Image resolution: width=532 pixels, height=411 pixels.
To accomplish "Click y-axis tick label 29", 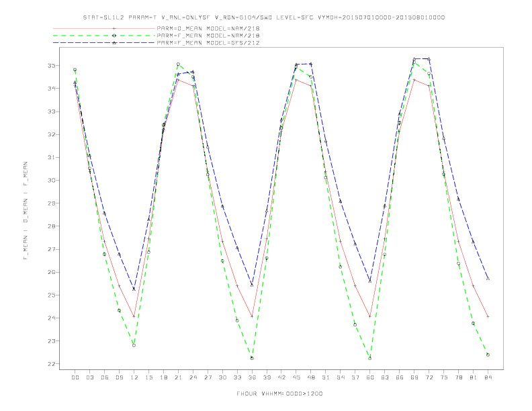I will tap(52, 203).
